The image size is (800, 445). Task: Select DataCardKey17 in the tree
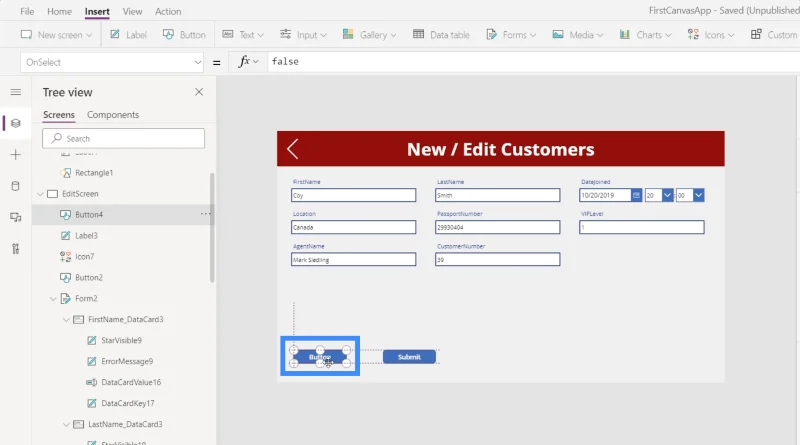pyautogui.click(x=128, y=403)
